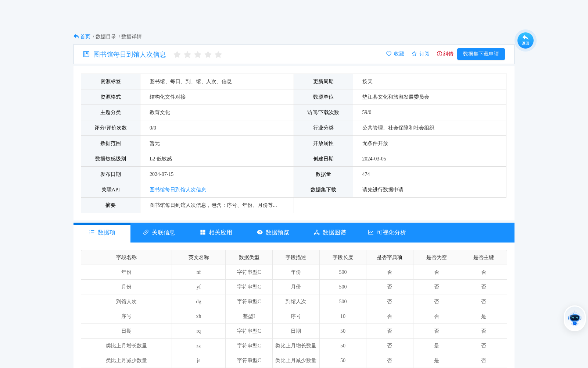The height and width of the screenshot is (368, 588).
Task: Select the 数据项 tab
Action: pos(102,233)
